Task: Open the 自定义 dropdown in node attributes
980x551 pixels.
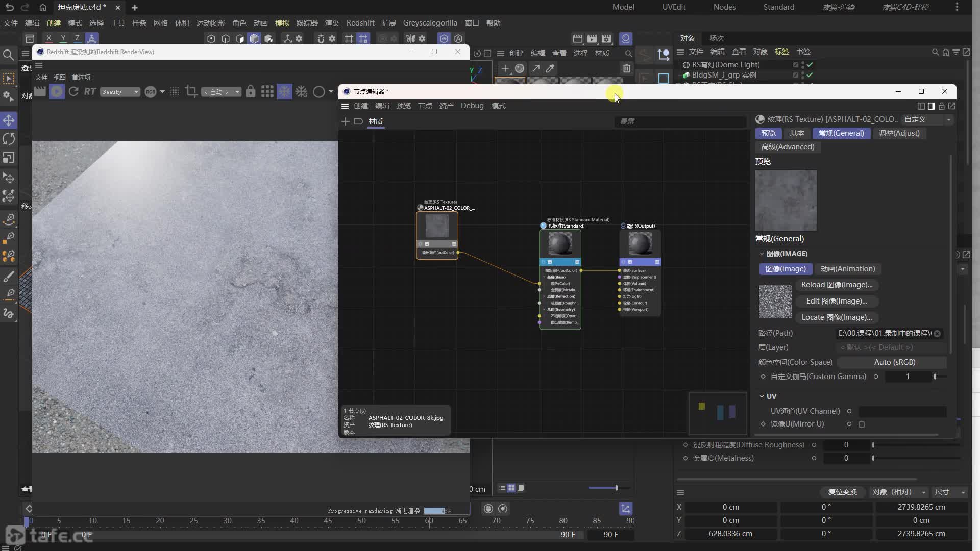Action: pos(927,119)
